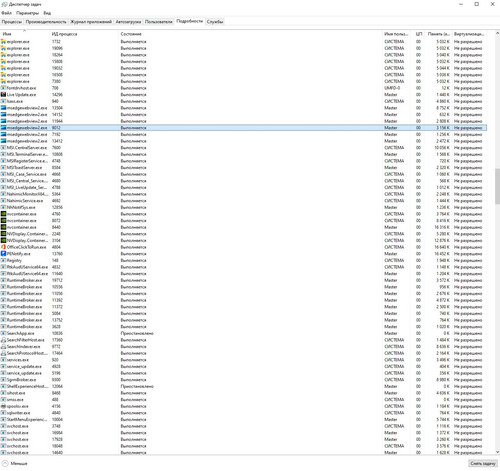The image size is (500, 471).
Task: Select the services.exe row
Action: (243, 360)
